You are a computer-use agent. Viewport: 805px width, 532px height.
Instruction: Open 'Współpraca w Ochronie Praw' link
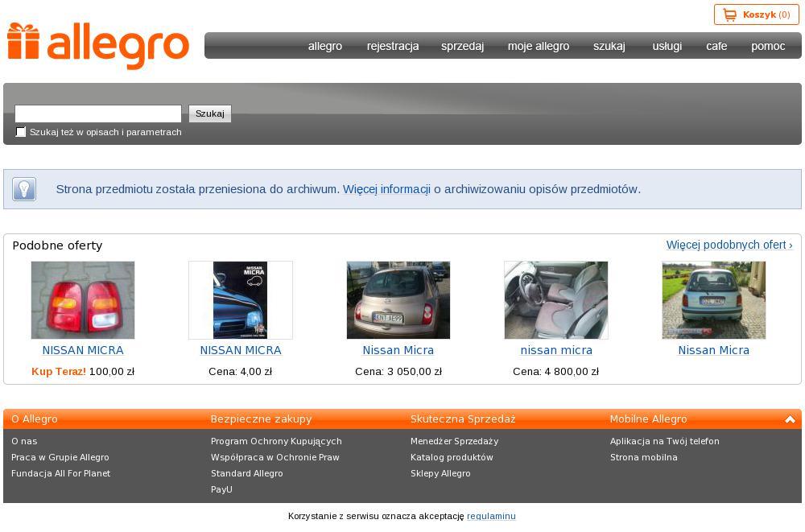coord(275,457)
